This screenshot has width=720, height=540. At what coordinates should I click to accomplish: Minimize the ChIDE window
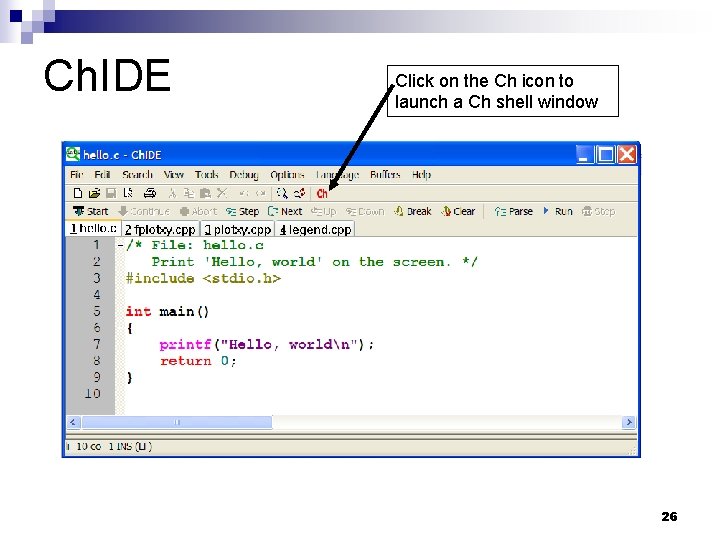point(585,155)
